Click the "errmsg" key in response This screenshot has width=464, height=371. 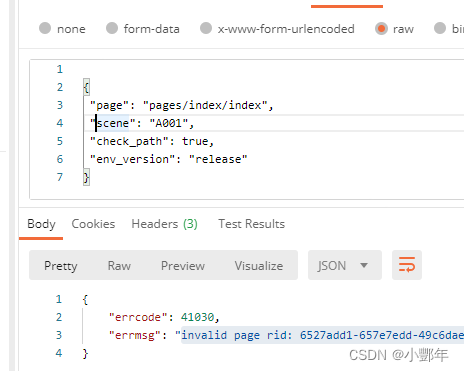135,335
